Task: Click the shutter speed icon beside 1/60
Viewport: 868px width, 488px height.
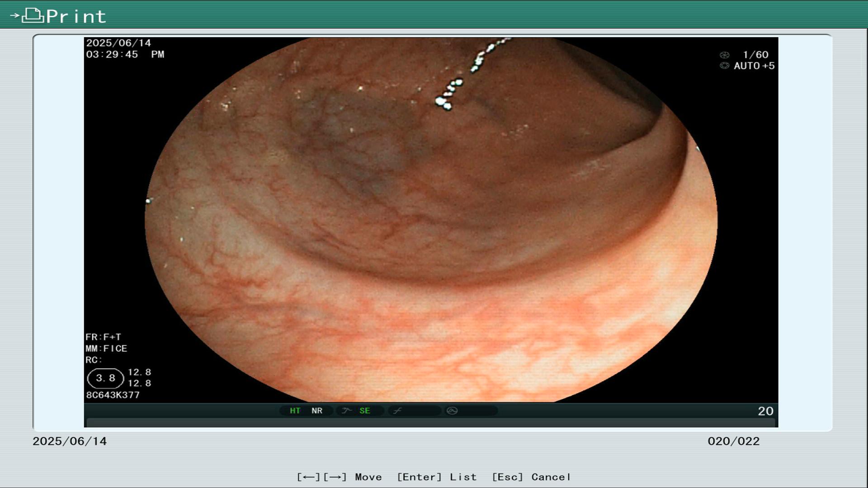Action: click(725, 55)
